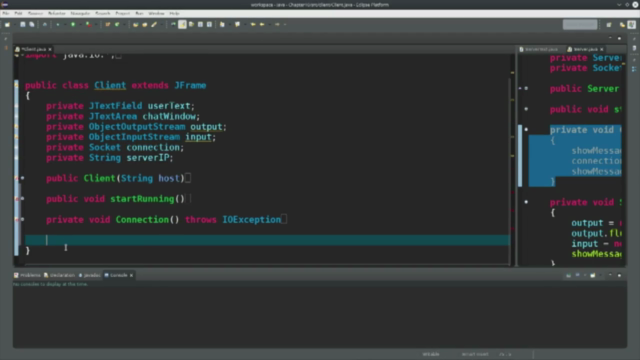
Task: Open the Window menu
Action: (x=156, y=13)
